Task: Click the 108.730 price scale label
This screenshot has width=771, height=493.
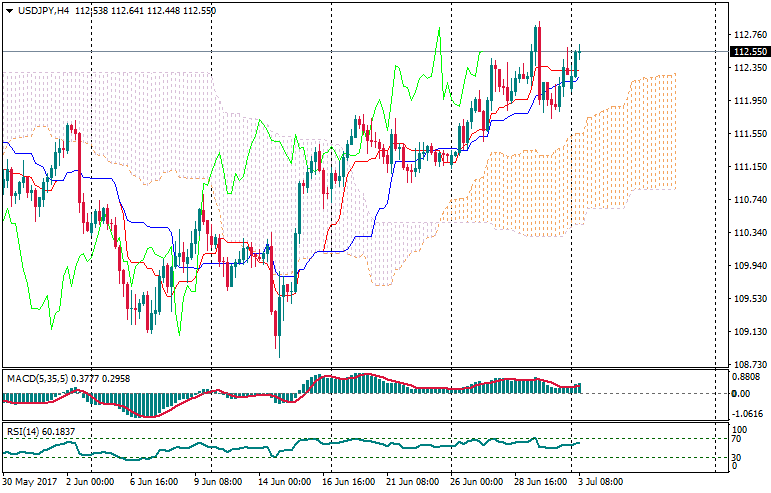Action: click(x=749, y=365)
